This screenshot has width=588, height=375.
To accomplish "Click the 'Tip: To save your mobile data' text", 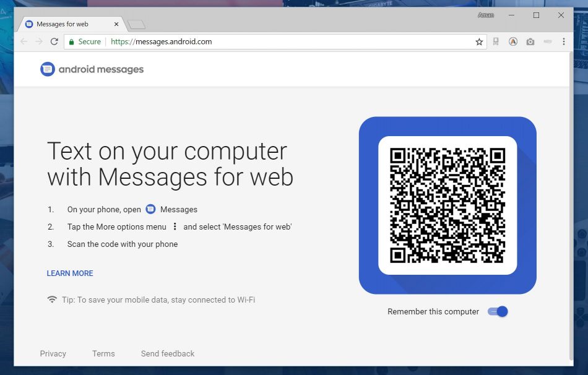I will pyautogui.click(x=158, y=300).
